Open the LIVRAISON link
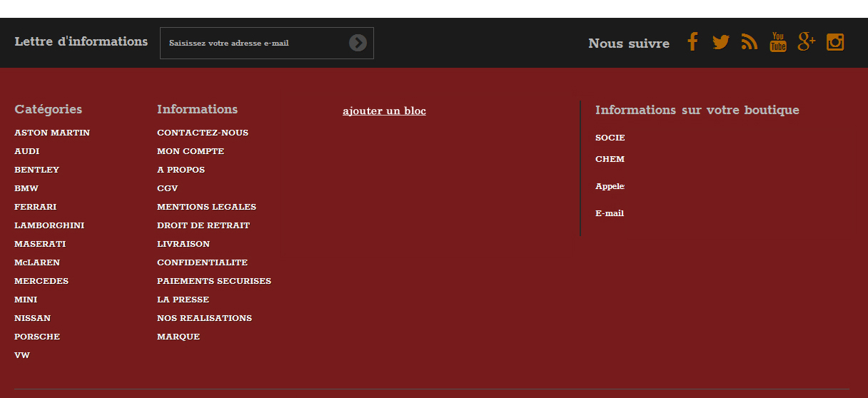This screenshot has width=868, height=398. (183, 244)
